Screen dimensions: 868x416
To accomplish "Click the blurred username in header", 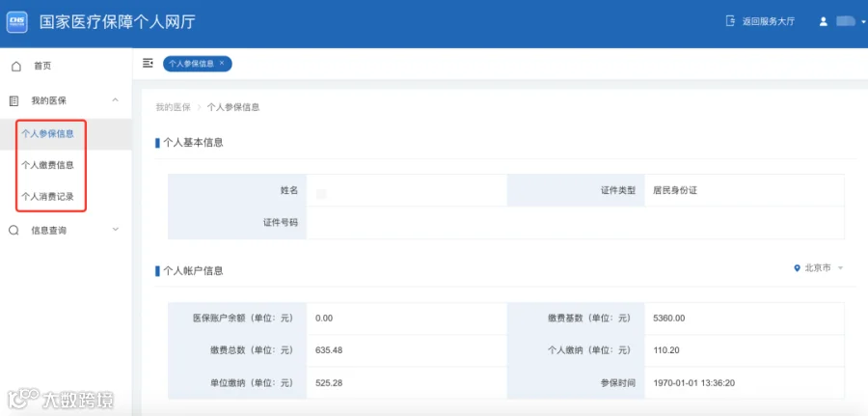I will pyautogui.click(x=846, y=21).
